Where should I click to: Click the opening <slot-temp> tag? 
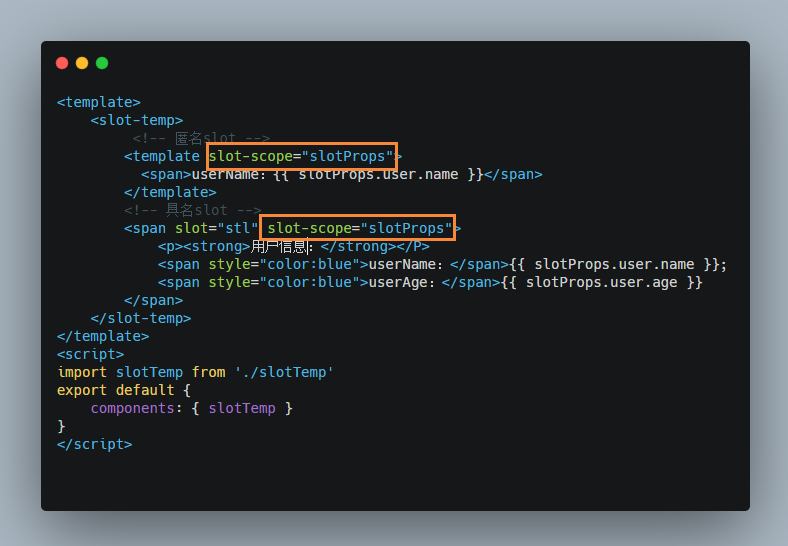click(137, 120)
